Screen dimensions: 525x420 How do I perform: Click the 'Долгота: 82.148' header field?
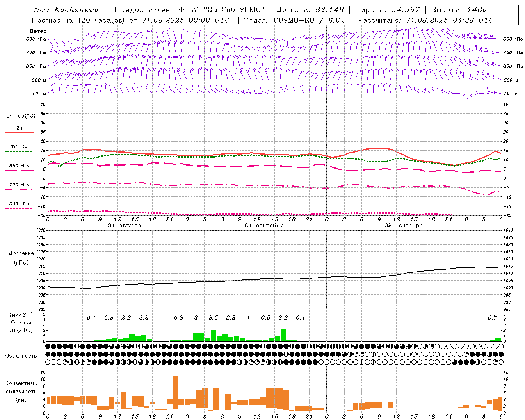[310, 10]
